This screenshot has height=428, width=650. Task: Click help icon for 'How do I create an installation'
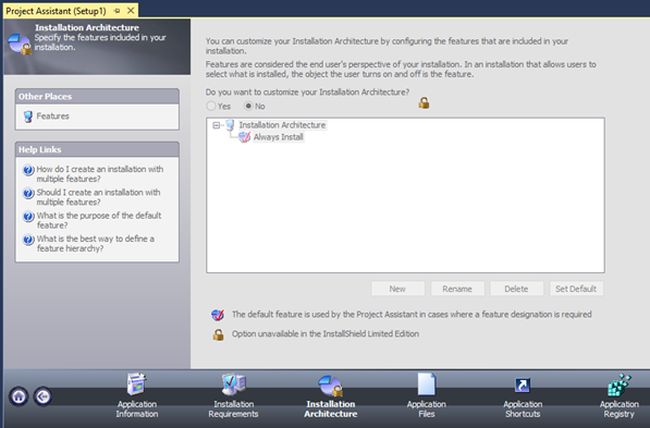[28, 170]
